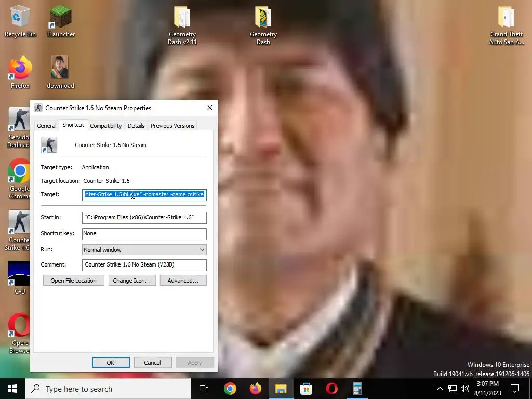Confirm the properties with OK

click(x=111, y=362)
